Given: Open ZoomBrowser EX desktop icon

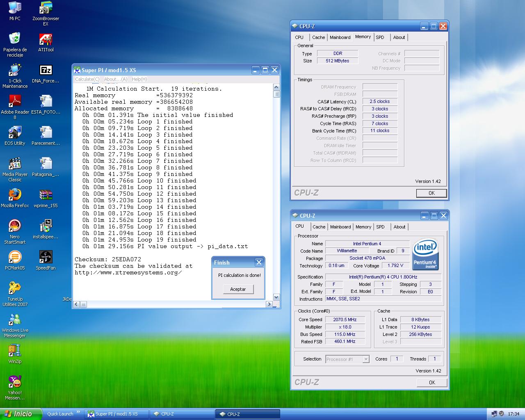Looking at the screenshot, I should coord(46,14).
